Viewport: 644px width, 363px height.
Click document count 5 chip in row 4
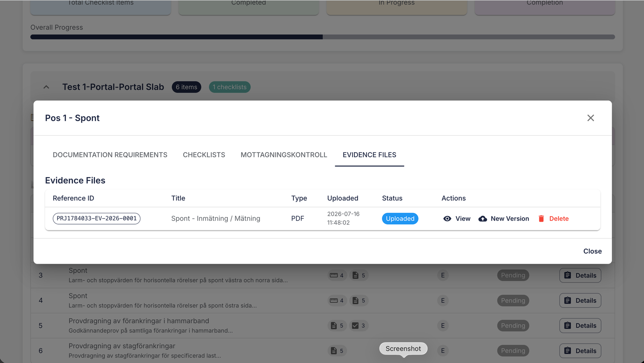tap(359, 301)
